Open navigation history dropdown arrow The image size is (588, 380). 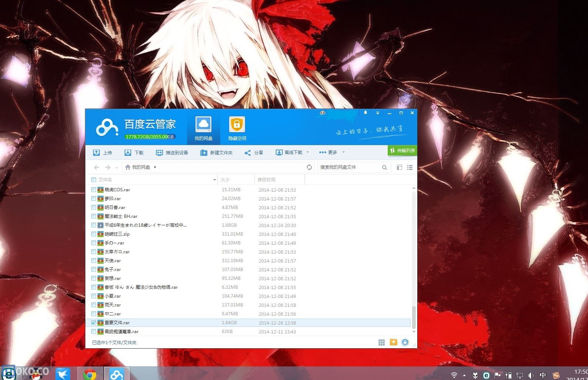click(116, 168)
